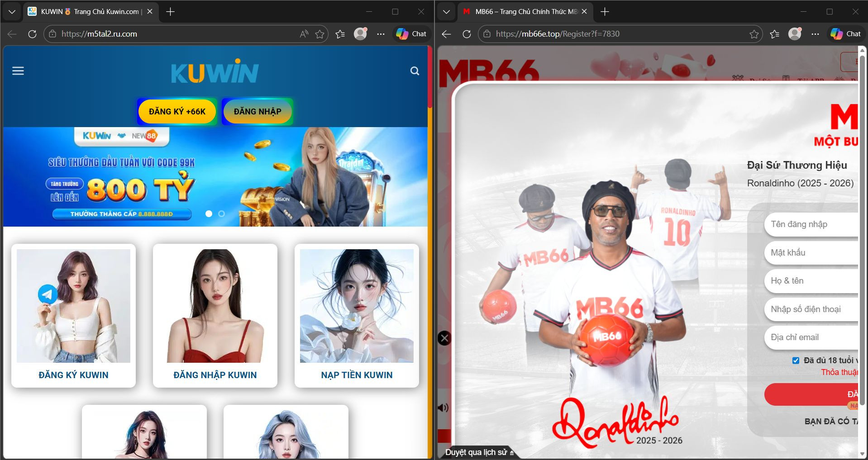Select the ĐĂNG KÝ +66K button

coord(177,112)
